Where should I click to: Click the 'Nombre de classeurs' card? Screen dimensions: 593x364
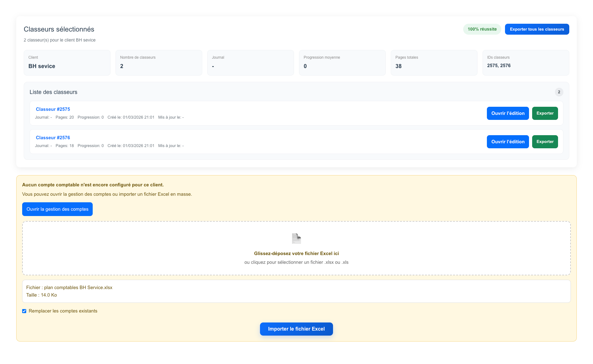coord(159,63)
